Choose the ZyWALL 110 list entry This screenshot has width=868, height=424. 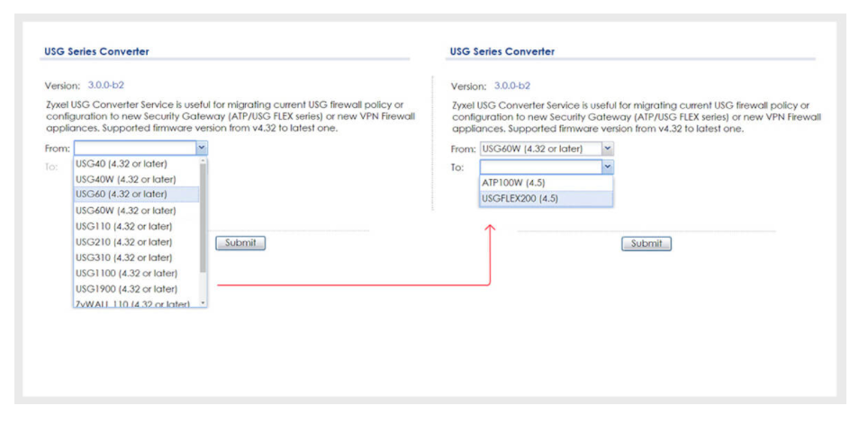pos(132,304)
